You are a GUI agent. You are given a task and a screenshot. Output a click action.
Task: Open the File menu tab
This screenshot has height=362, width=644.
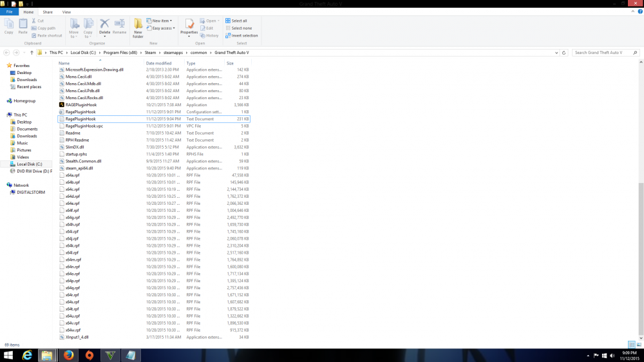9,12
